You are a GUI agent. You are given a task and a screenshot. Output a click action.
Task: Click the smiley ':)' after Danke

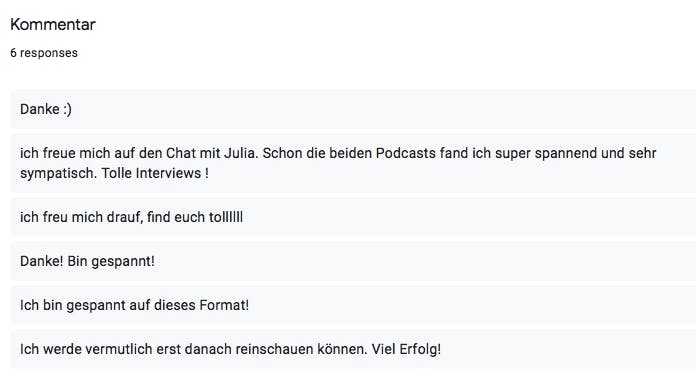tap(67, 109)
